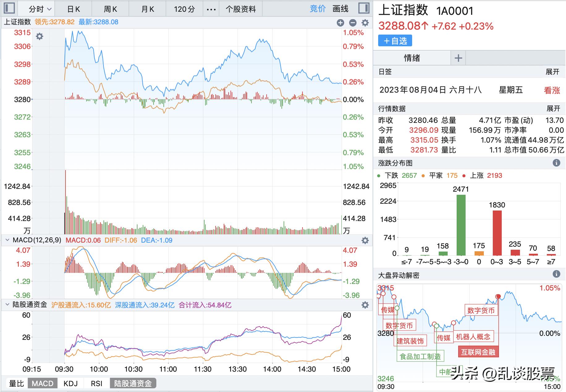Click the +自选 button to add to watchlist
Viewport: 566px width, 392px height.
click(395, 40)
